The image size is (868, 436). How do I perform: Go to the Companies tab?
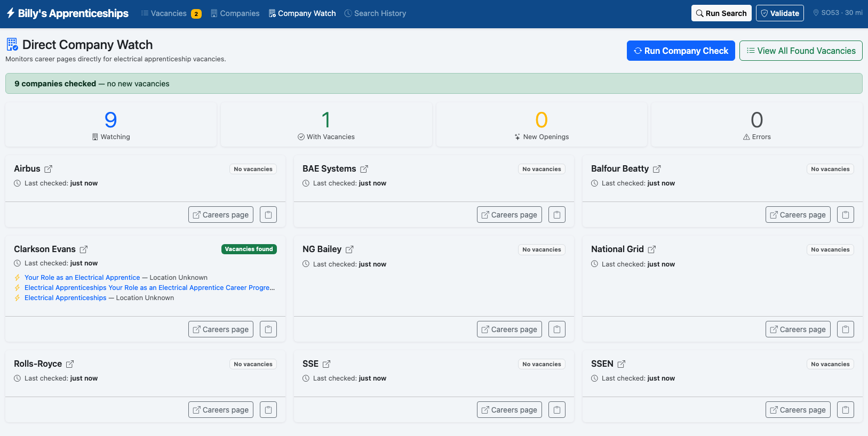point(235,13)
